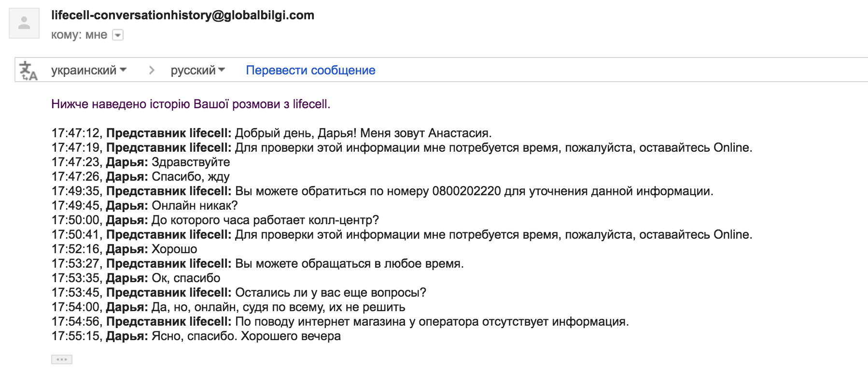Open the "русский" target language dropdown
The image size is (868, 373).
tap(197, 71)
